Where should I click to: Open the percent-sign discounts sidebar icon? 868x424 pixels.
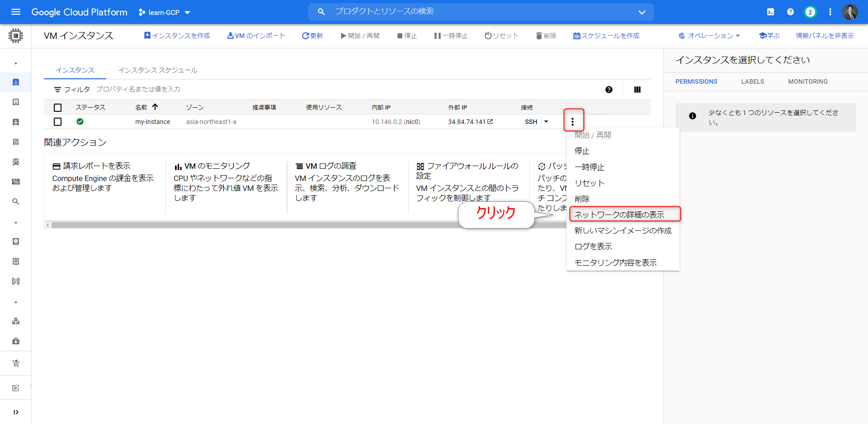[x=16, y=182]
